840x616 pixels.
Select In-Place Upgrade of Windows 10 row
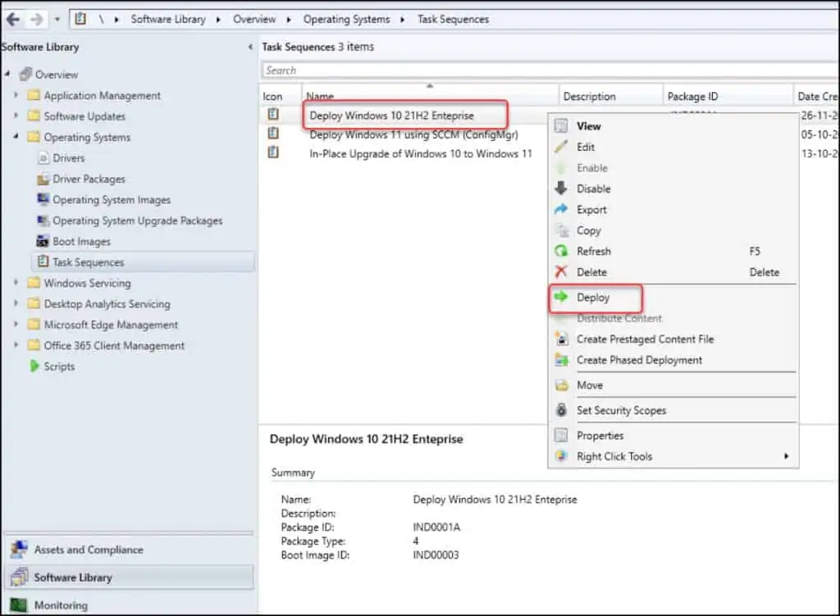tap(421, 153)
